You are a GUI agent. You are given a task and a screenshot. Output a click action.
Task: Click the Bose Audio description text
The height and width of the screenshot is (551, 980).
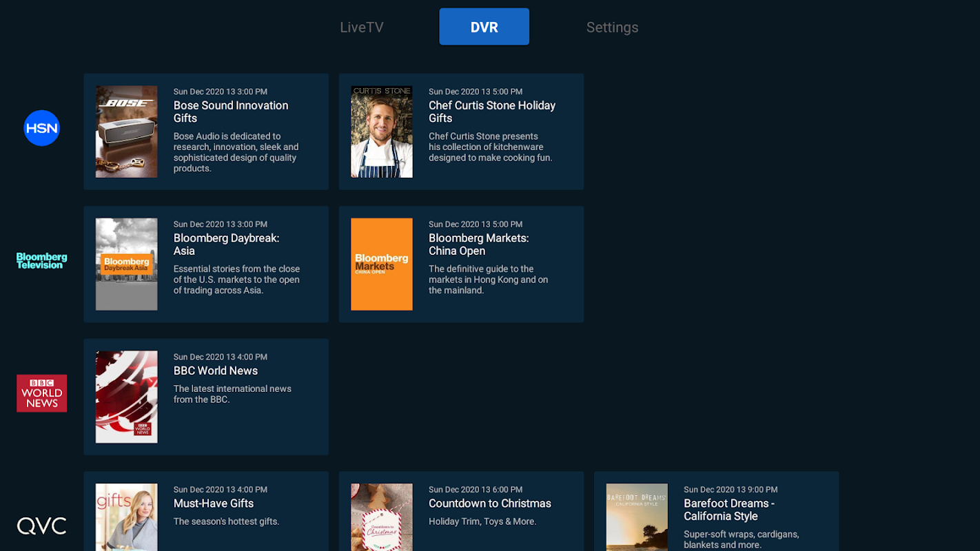[236, 152]
